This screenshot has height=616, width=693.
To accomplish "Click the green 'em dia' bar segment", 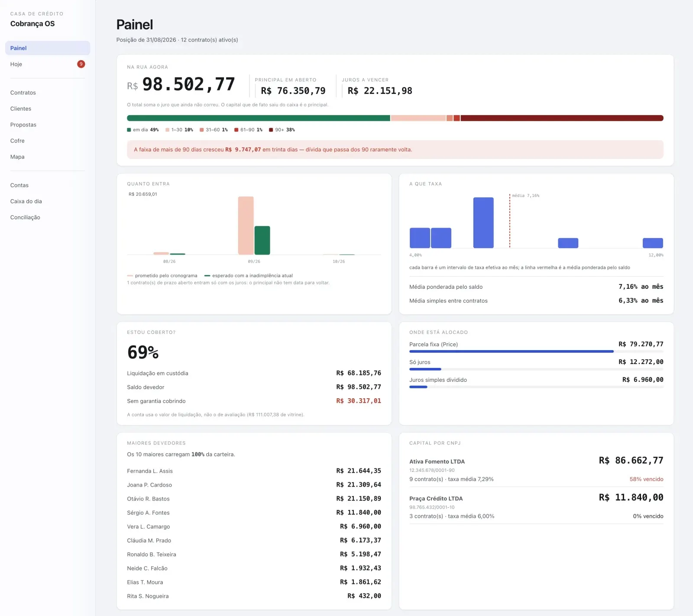I will tap(259, 118).
